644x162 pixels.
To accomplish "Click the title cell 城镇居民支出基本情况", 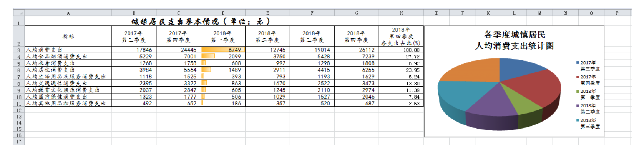I will (x=201, y=22).
